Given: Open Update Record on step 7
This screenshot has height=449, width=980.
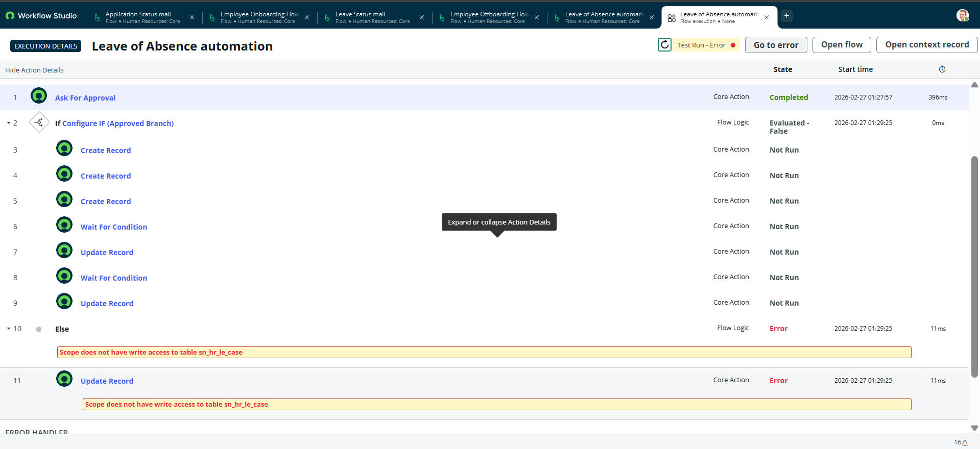Looking at the screenshot, I should [107, 253].
